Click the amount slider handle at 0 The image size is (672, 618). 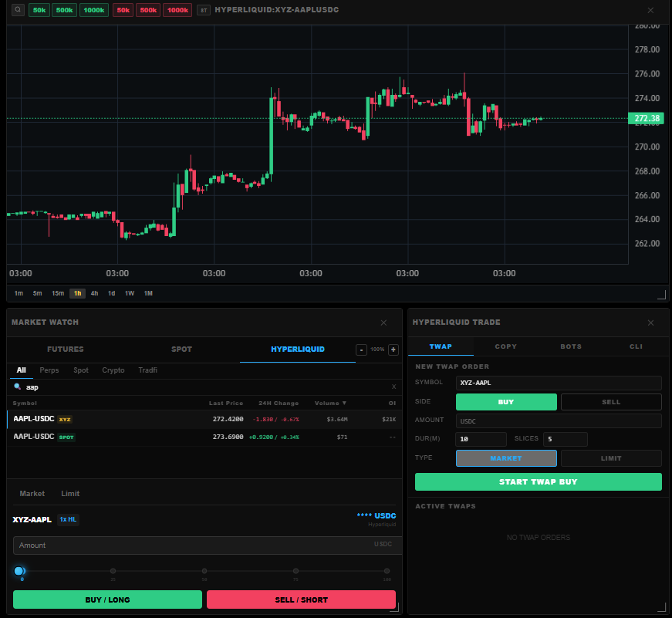click(19, 571)
